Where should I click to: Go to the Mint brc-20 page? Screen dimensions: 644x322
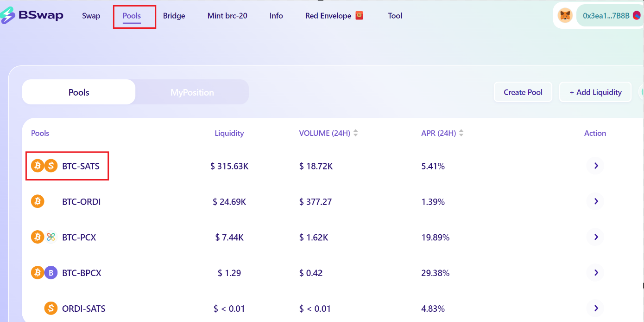tap(227, 16)
